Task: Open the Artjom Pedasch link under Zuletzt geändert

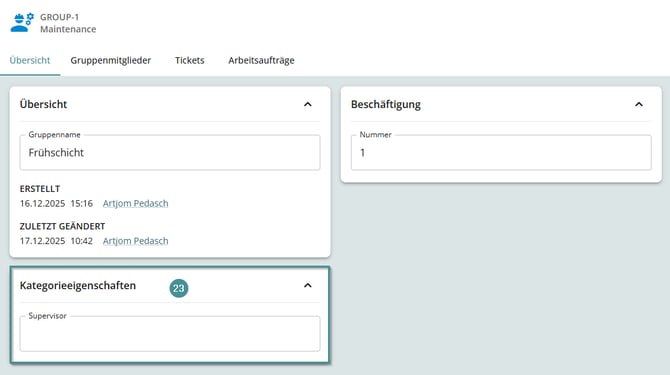Action: pos(135,241)
